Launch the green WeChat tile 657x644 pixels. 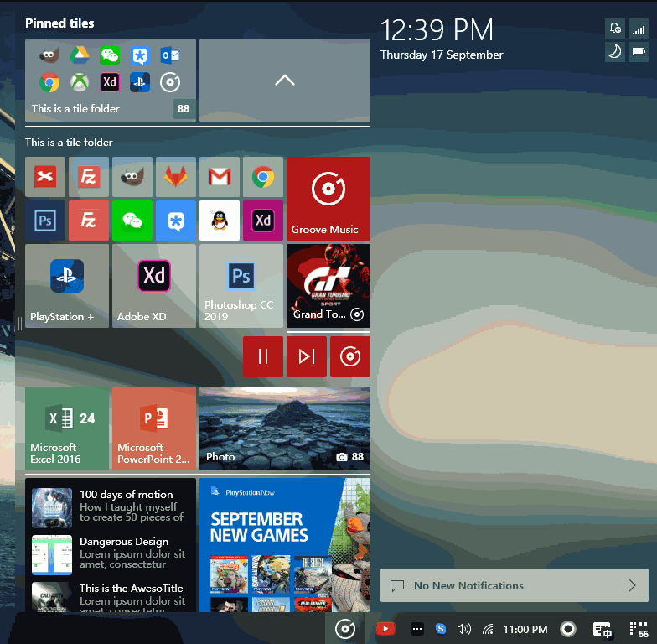click(x=132, y=221)
